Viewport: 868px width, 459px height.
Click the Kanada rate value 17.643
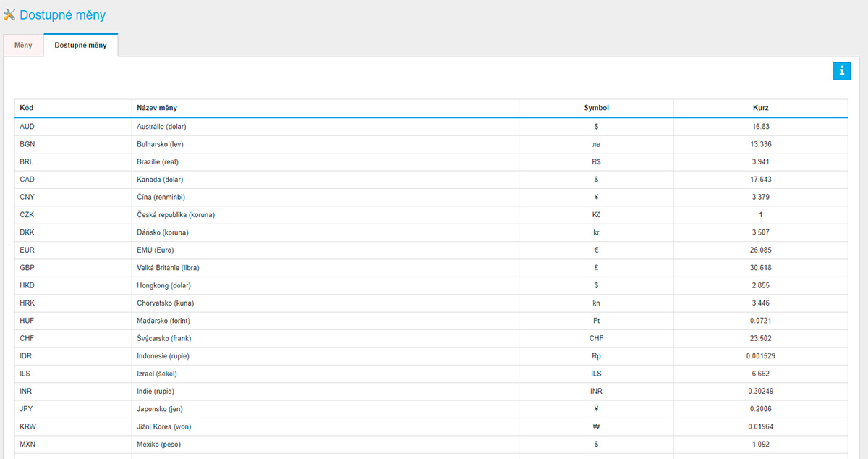point(760,180)
